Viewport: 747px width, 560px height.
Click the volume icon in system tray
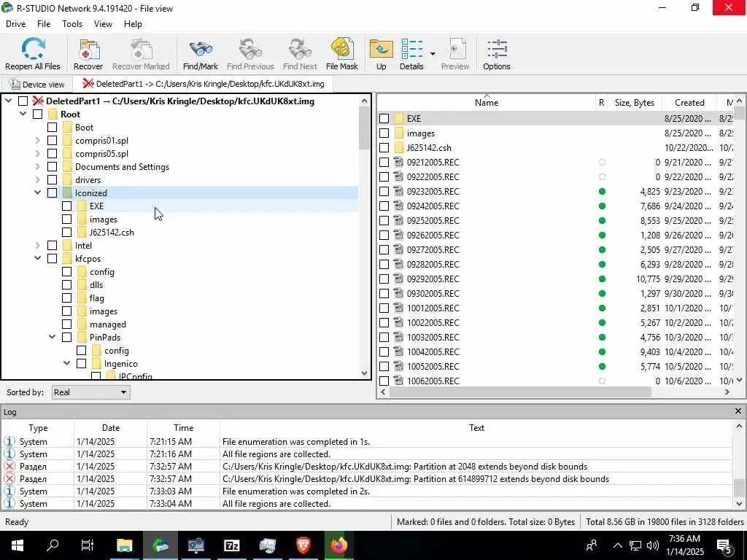coord(653,545)
